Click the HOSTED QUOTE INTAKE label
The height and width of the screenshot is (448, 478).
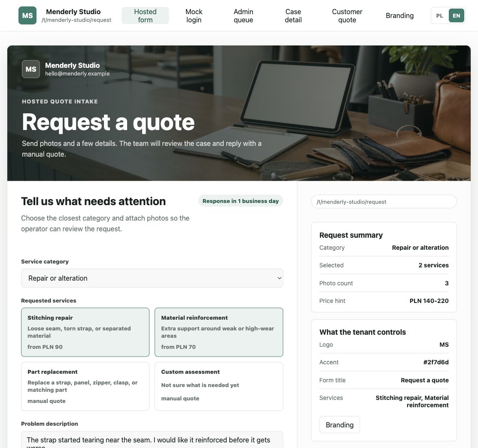click(x=60, y=101)
